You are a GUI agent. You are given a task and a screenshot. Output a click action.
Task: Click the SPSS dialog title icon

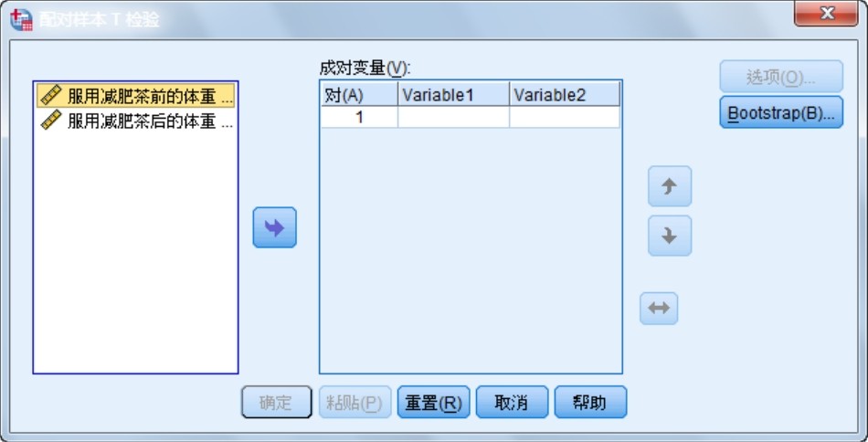21,19
